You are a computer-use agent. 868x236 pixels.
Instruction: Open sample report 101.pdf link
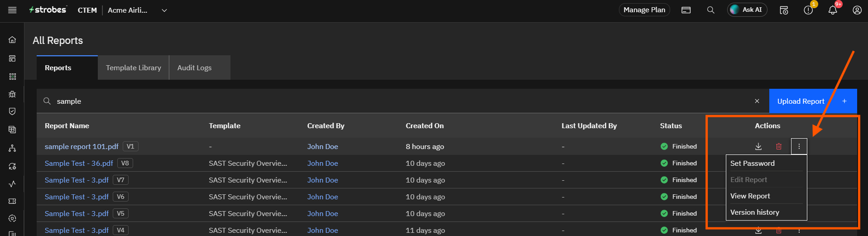82,146
